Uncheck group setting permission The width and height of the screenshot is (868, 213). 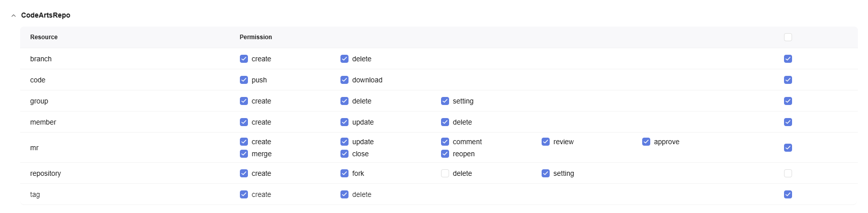(x=445, y=101)
